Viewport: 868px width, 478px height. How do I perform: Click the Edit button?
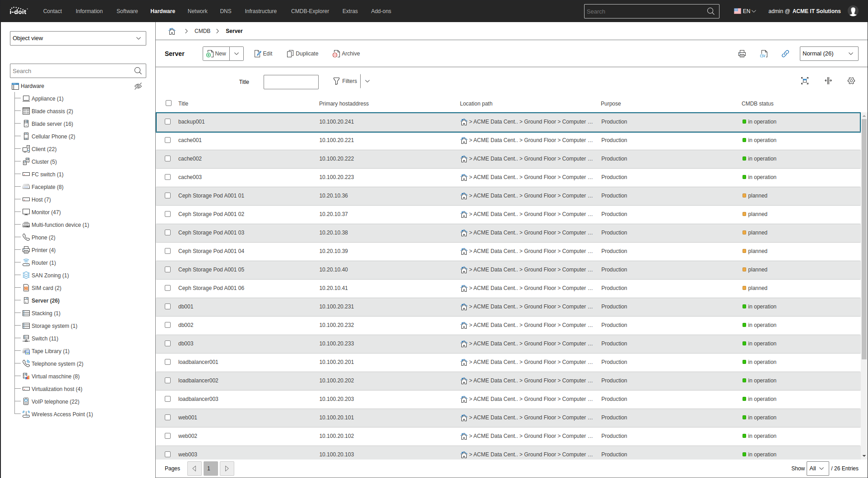[264, 54]
